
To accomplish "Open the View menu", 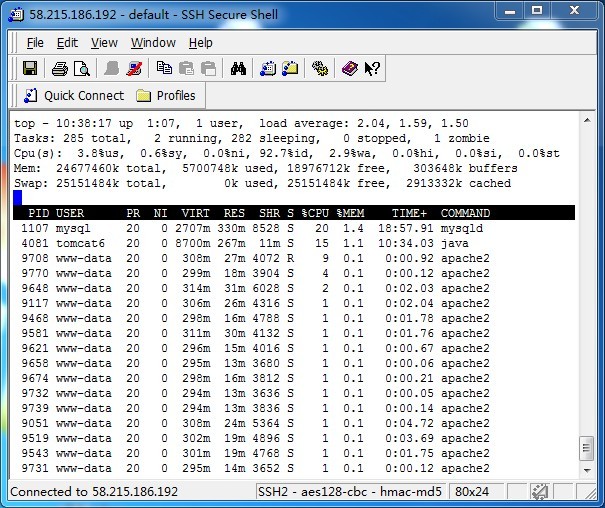I will (104, 42).
